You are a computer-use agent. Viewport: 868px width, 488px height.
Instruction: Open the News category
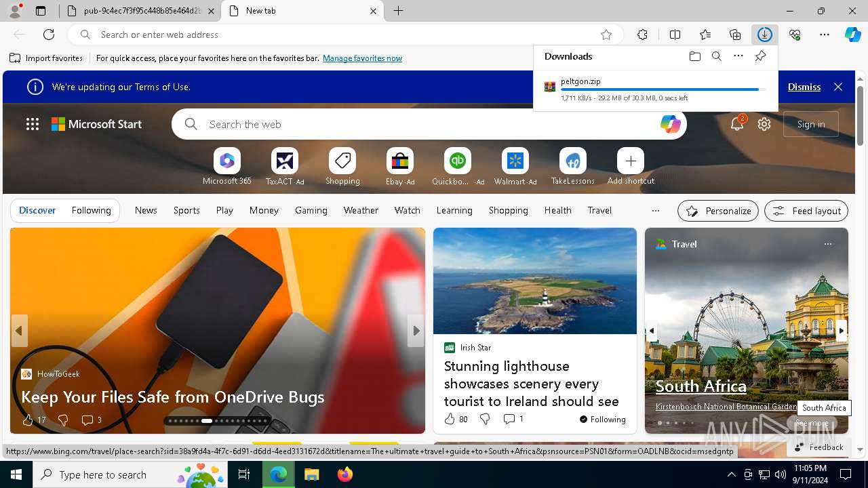(x=146, y=211)
